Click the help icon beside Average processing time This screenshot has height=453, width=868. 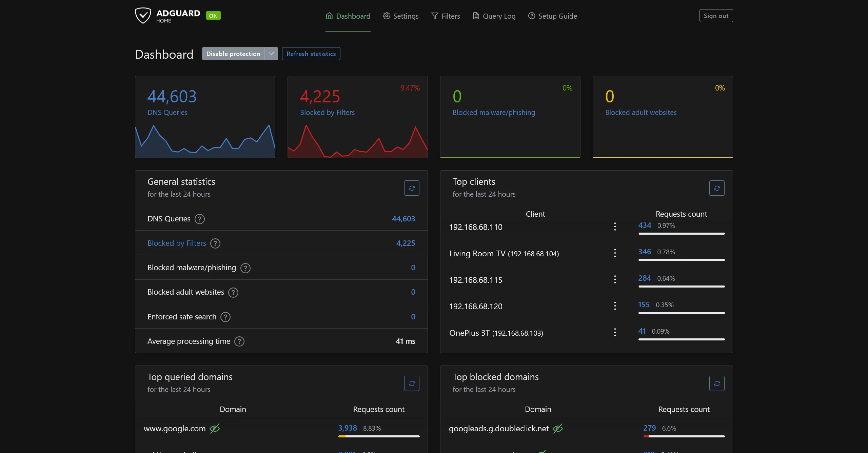[x=239, y=341]
